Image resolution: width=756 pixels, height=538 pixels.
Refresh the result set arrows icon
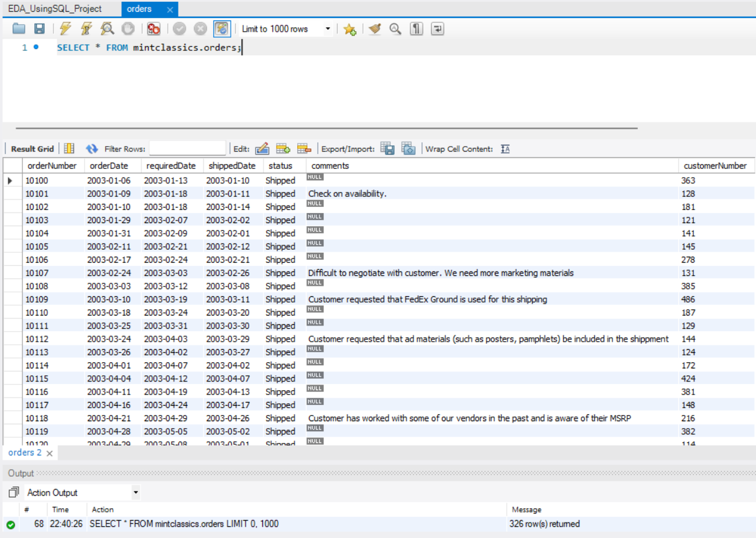click(x=92, y=148)
